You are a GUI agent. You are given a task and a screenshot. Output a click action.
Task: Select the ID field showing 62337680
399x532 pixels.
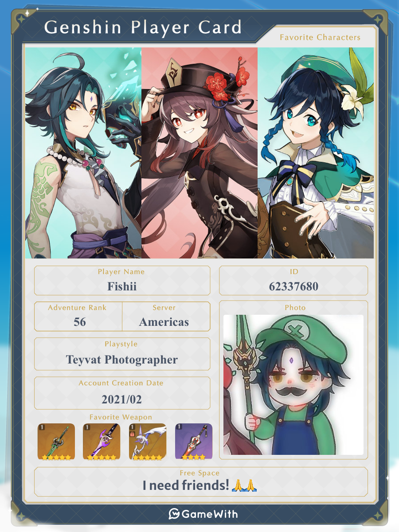click(x=293, y=281)
